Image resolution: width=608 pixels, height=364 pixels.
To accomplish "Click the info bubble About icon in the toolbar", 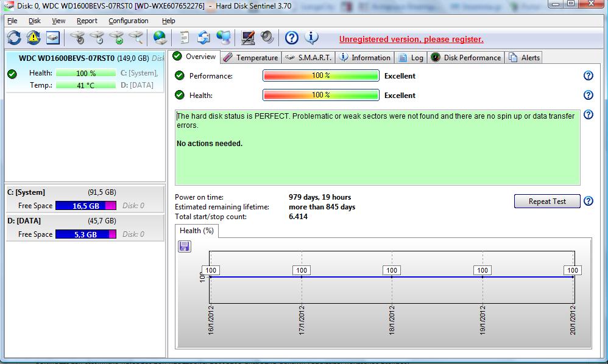I will coord(311,38).
